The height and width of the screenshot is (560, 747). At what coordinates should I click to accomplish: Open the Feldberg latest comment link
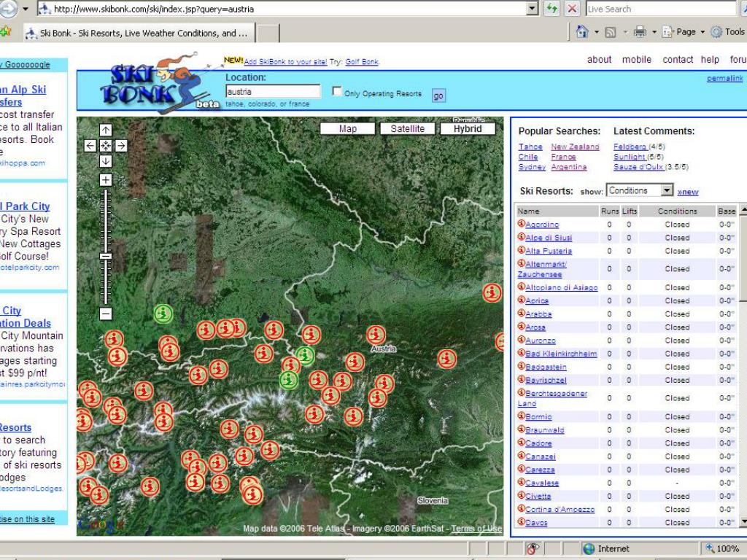630,147
